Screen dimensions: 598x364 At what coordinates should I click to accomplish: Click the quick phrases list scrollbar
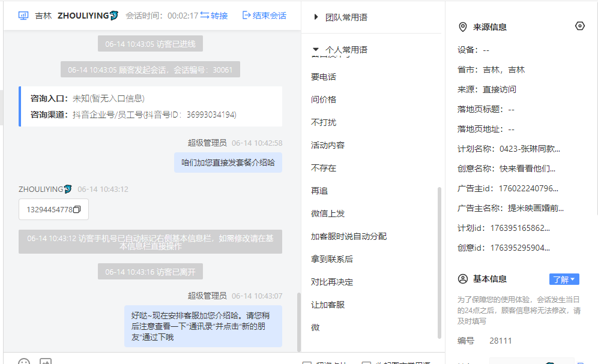pyautogui.click(x=439, y=263)
